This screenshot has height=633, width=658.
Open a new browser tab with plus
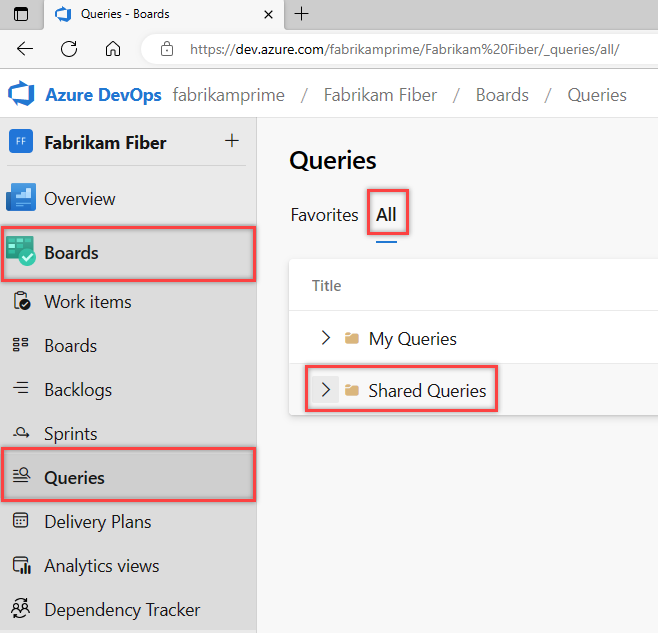point(301,14)
